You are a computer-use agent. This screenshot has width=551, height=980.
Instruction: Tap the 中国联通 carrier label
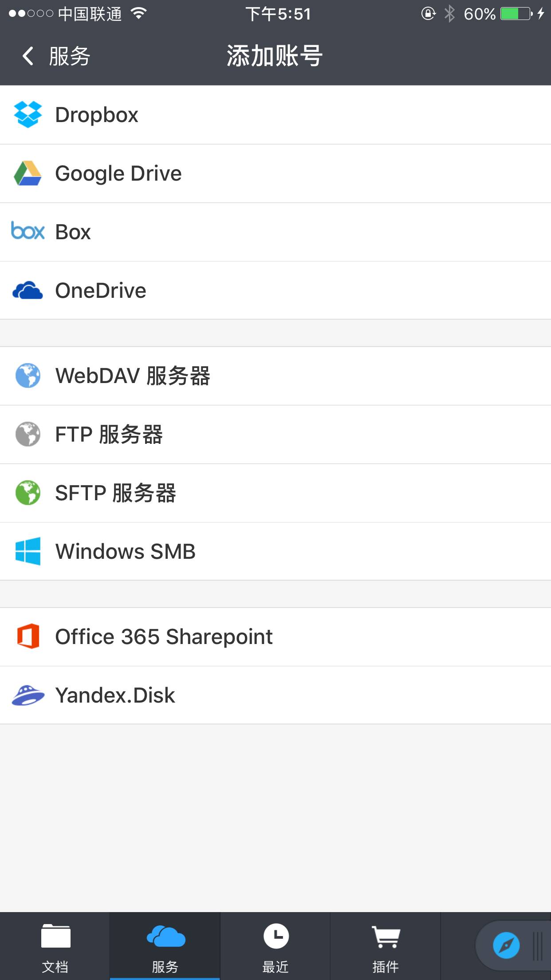(x=90, y=14)
